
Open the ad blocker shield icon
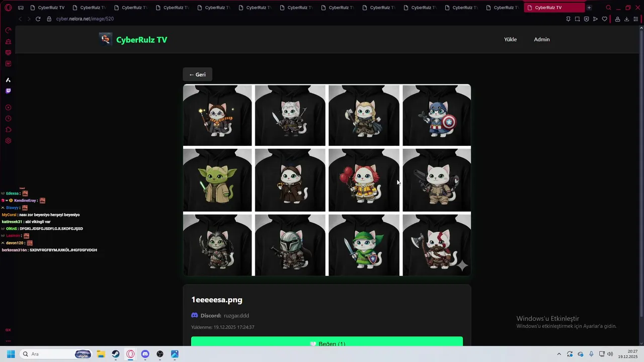586,19
